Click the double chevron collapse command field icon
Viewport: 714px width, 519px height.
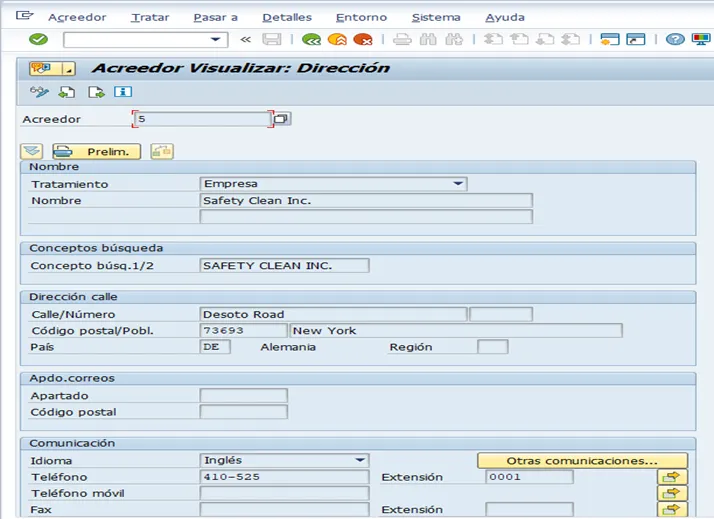(245, 40)
